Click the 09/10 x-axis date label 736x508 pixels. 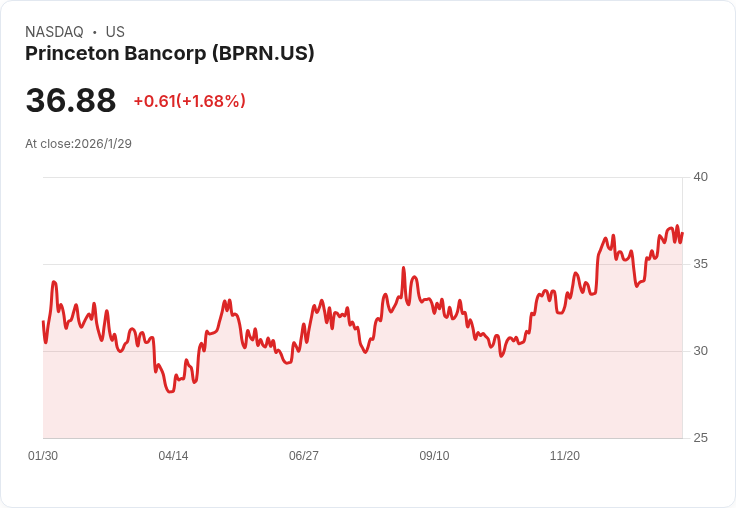pos(434,456)
